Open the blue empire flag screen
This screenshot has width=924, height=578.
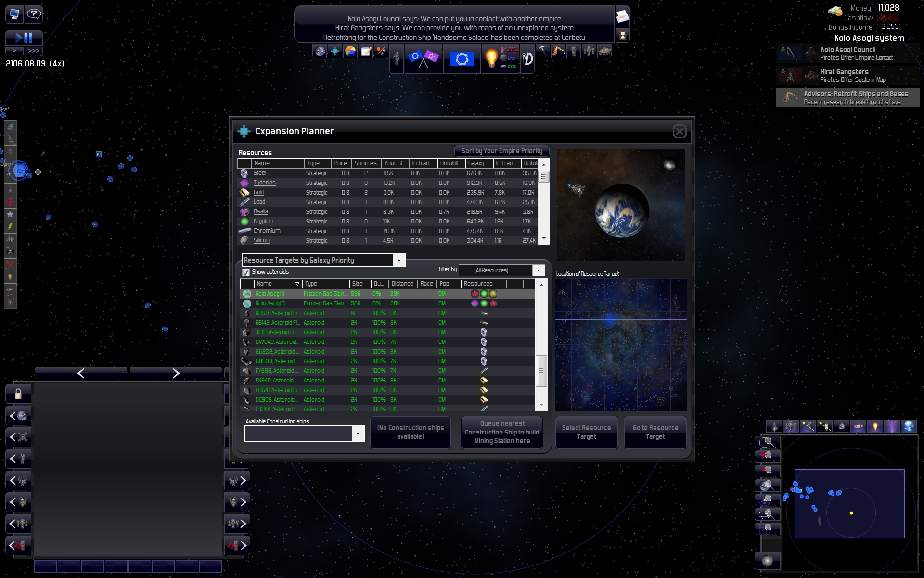coord(462,59)
